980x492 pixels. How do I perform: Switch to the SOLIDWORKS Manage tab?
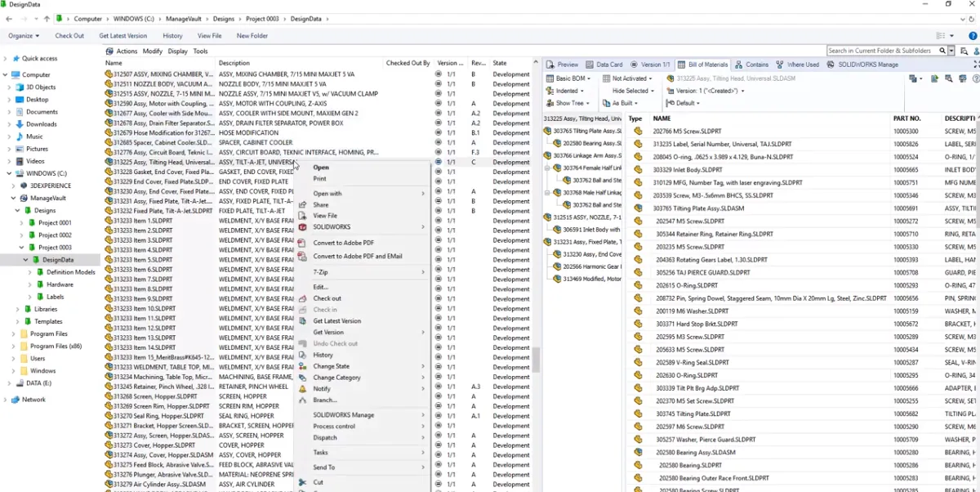(862, 65)
